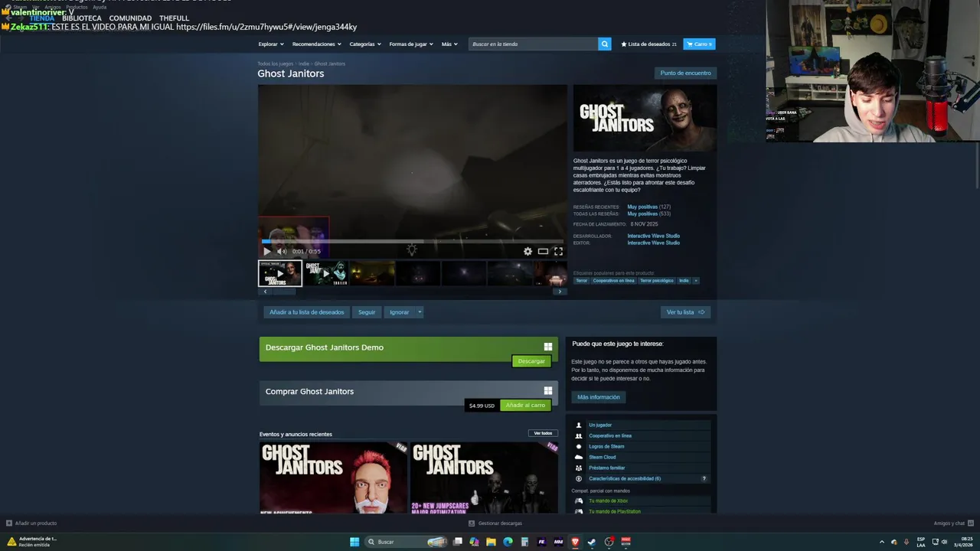Open the Carro shopping cart button
Viewport: 980px width, 551px height.
[699, 44]
